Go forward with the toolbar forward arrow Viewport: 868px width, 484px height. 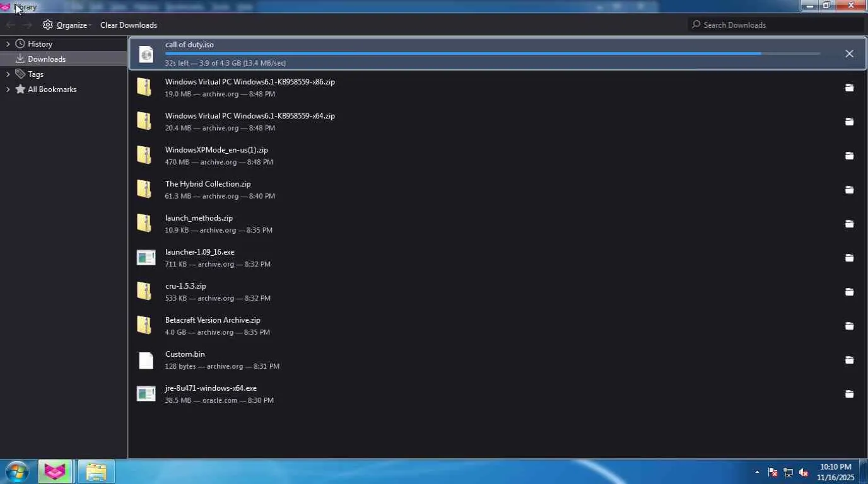click(27, 25)
